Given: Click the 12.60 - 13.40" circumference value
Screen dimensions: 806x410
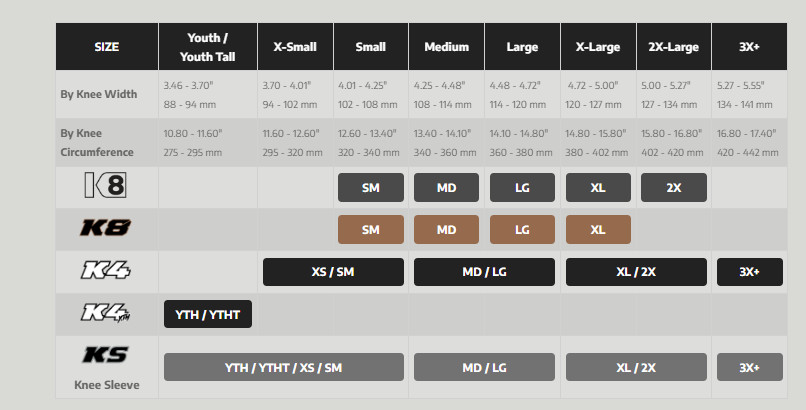Looking at the screenshot, I should pos(367,133).
